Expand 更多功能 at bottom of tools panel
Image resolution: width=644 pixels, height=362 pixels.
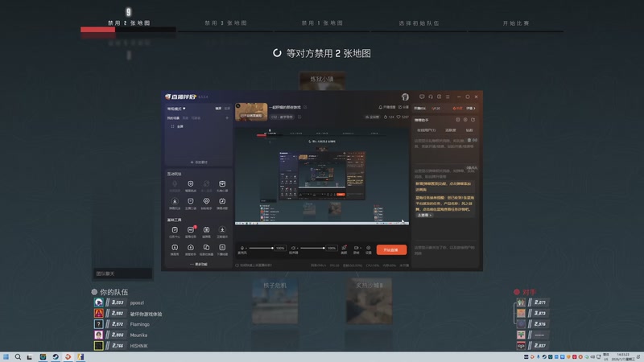pos(199,265)
